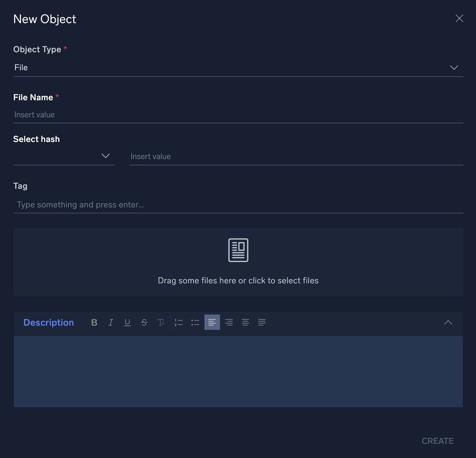Toggle strikethrough formatting in Description toolbar
The height and width of the screenshot is (458, 476).
coord(144,322)
